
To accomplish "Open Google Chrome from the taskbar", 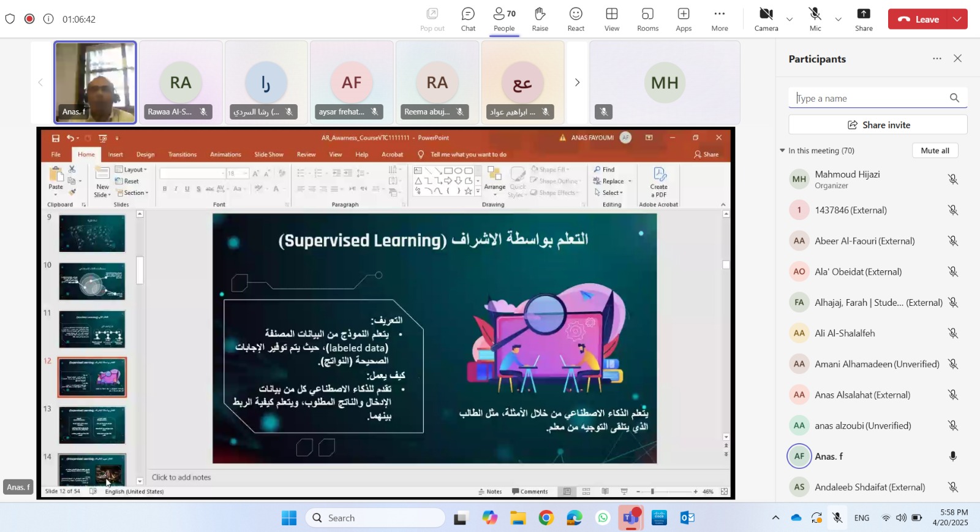I will coord(546,518).
